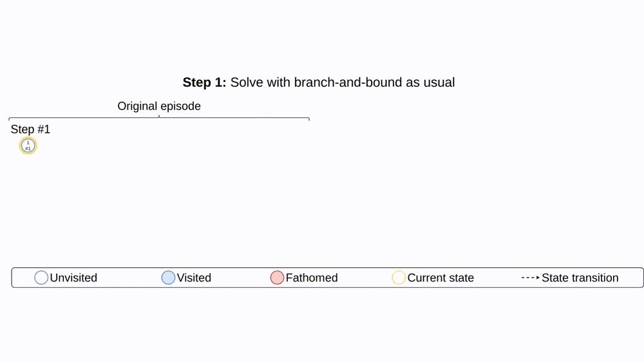Click the blue Visited legend circle
644x362 pixels.
pyautogui.click(x=168, y=278)
